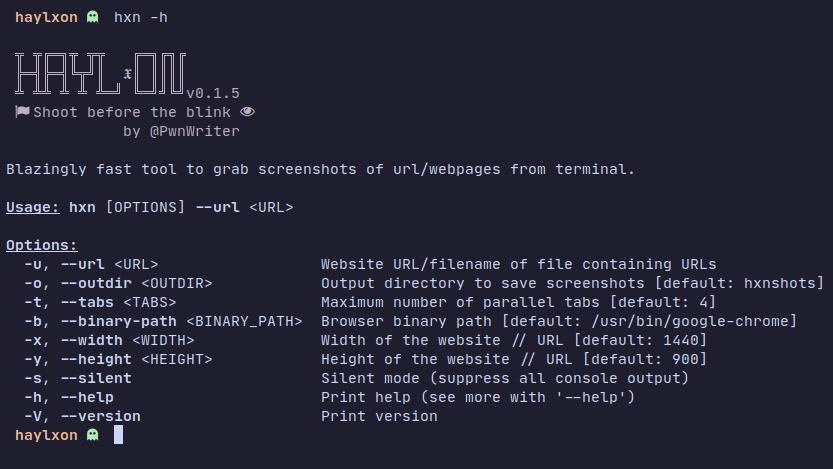Click the v0.1.5 version label
833x469 pixels.
point(213,93)
